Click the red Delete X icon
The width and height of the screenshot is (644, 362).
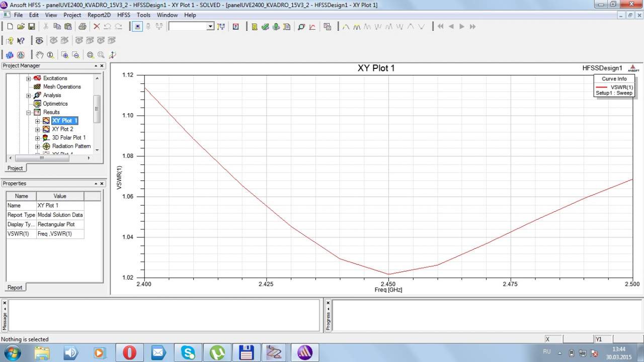click(97, 27)
